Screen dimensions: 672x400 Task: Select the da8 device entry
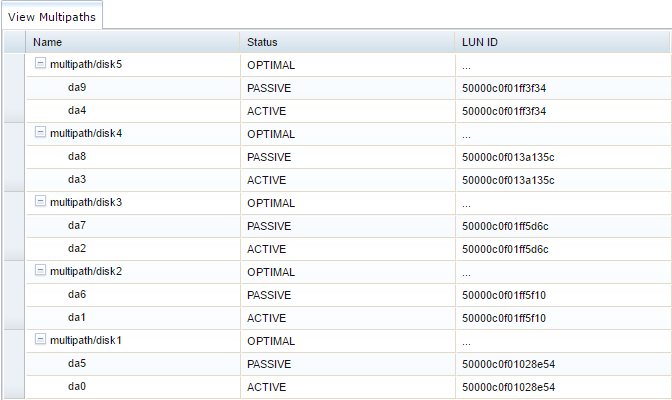77,156
